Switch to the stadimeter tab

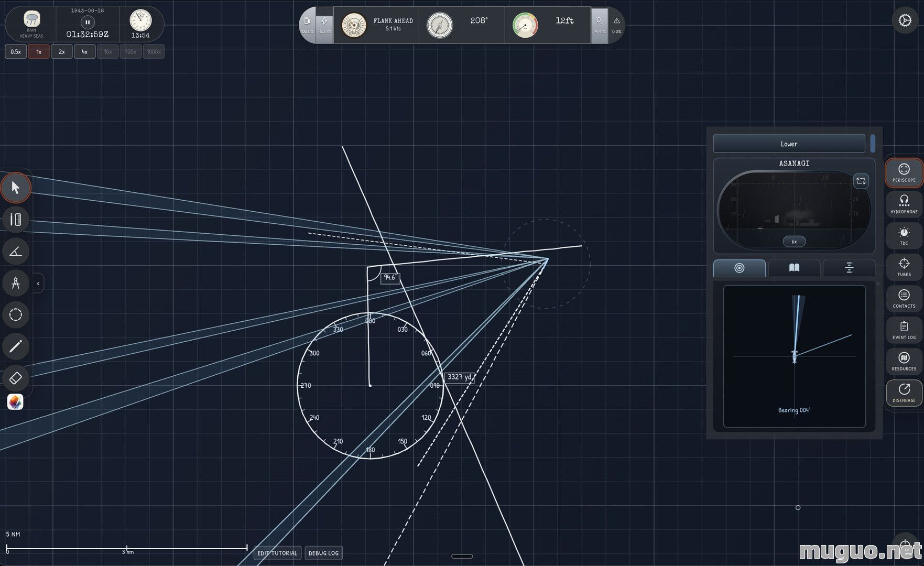tap(849, 268)
